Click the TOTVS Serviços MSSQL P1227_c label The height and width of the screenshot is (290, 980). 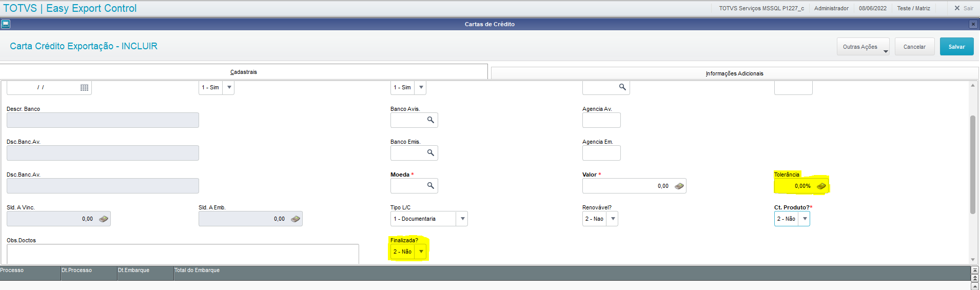click(761, 8)
